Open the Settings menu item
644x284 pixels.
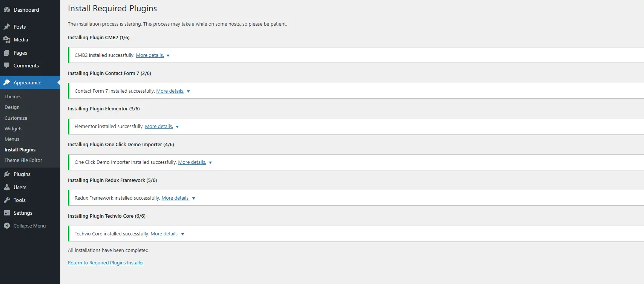30,213
